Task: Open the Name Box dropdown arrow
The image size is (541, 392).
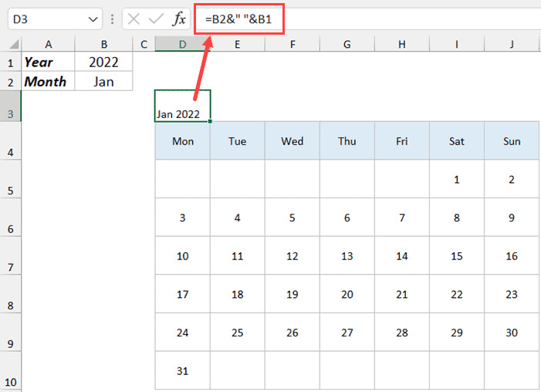Action: pos(93,18)
